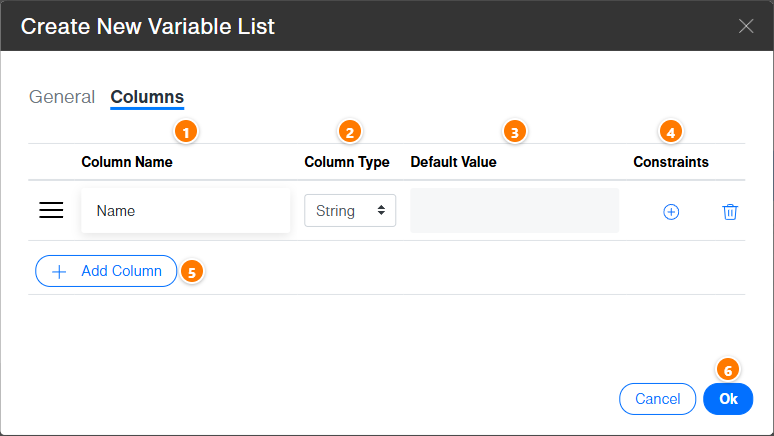Select the Columns tab
774x436 pixels.
click(147, 97)
